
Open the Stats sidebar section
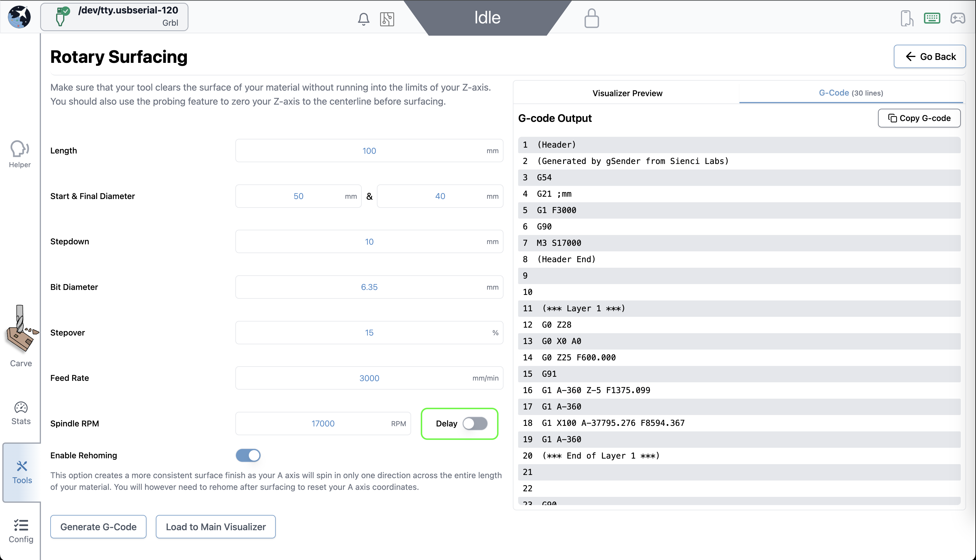coord(21,413)
